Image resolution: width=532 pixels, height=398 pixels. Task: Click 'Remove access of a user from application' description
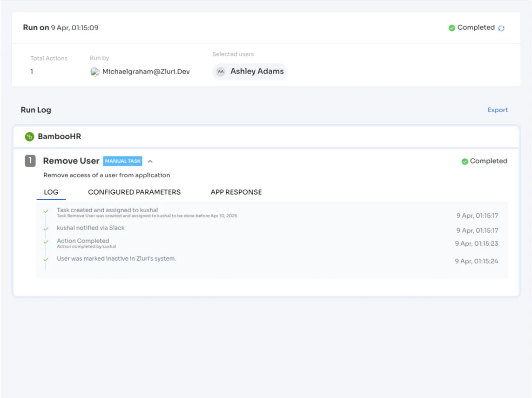(107, 175)
